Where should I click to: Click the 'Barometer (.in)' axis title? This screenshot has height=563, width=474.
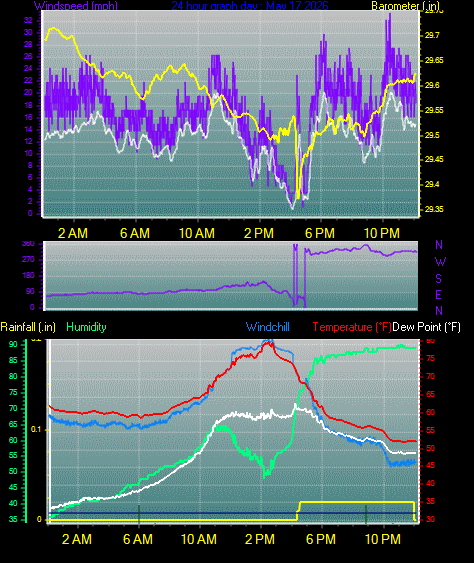click(405, 5)
